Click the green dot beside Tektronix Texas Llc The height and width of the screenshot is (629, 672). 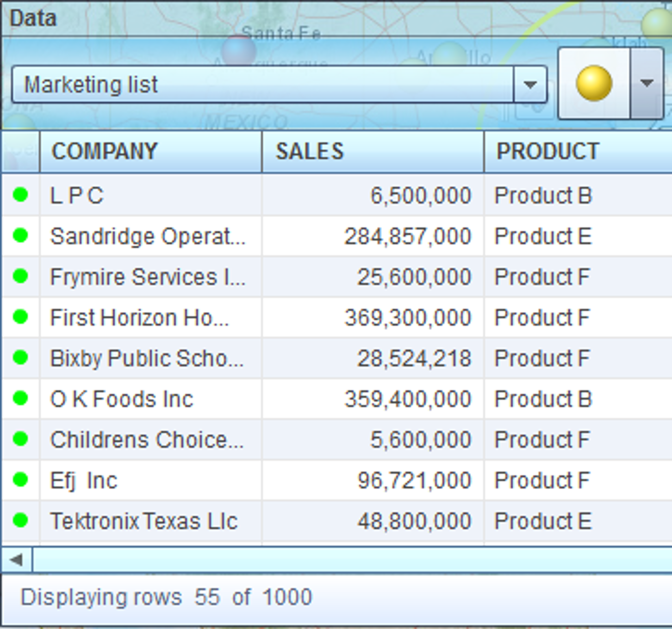20,520
